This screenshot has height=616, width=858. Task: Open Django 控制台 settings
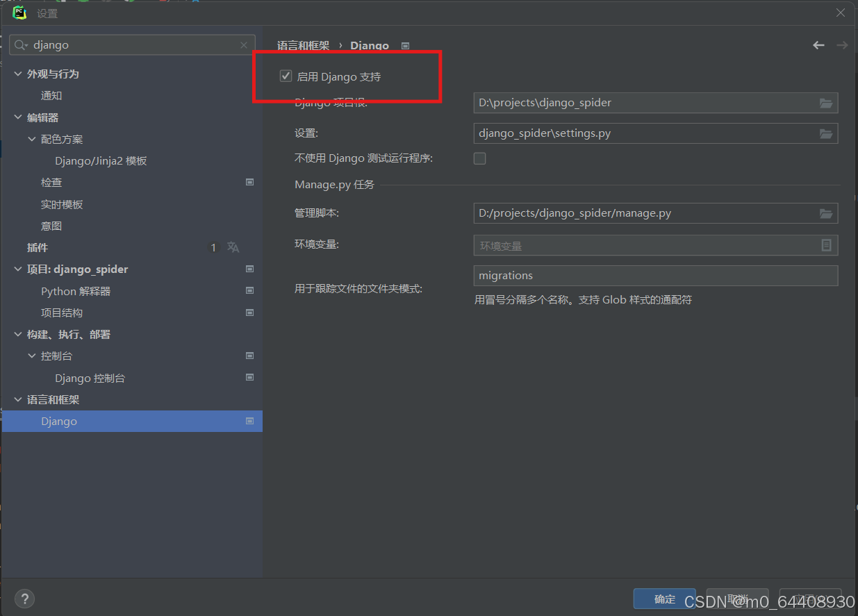[90, 378]
